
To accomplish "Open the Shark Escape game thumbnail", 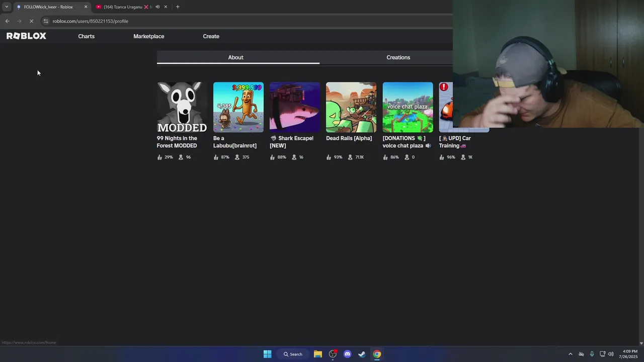I will (x=295, y=107).
